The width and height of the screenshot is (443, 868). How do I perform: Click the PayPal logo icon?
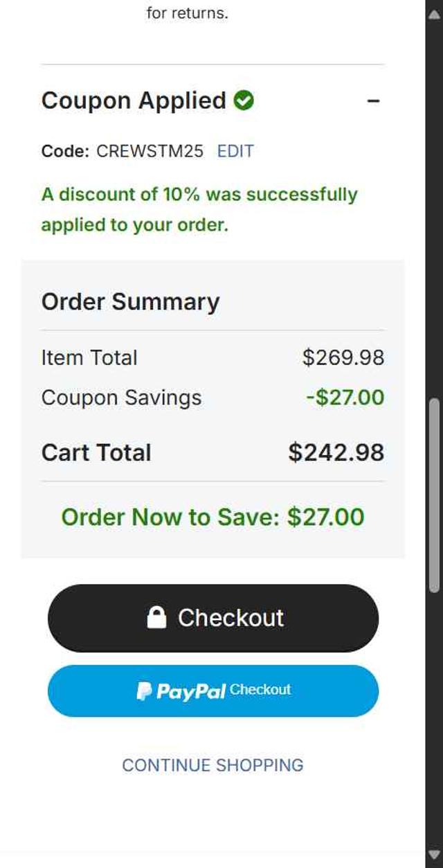[144, 691]
